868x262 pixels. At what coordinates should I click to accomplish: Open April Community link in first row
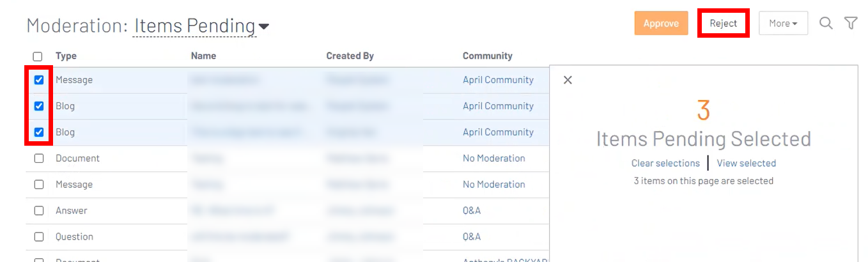point(498,80)
